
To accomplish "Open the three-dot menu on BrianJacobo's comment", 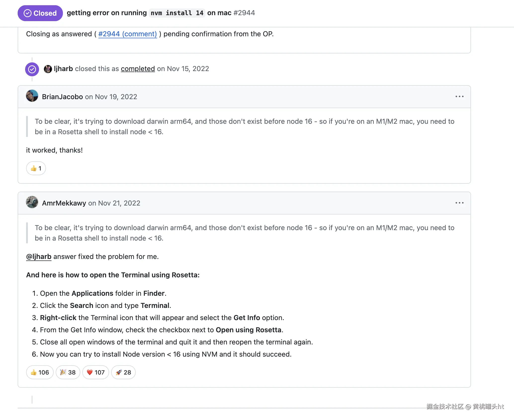I will [459, 96].
